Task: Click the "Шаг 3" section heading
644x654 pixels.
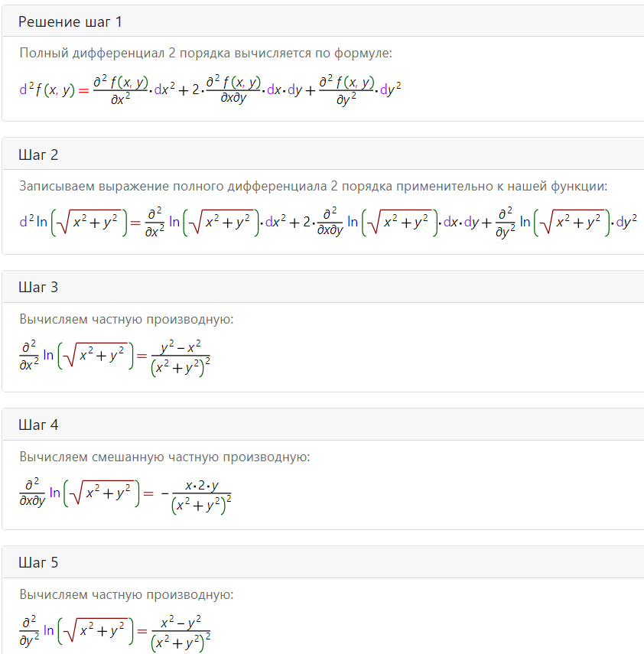Action: [38, 287]
